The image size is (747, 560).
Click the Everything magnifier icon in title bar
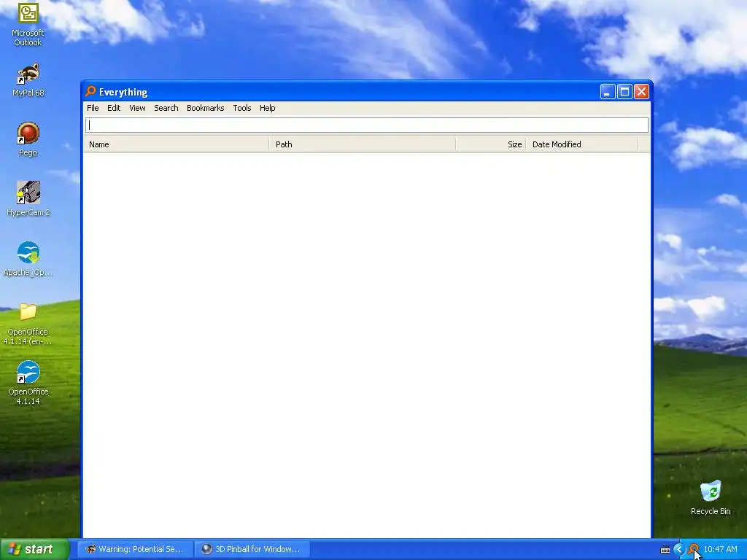pyautogui.click(x=90, y=91)
